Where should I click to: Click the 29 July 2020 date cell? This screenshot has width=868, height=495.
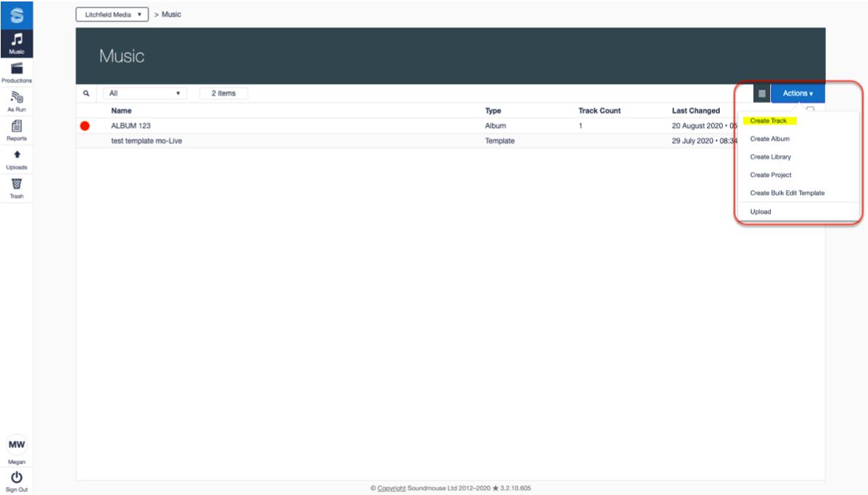pyautogui.click(x=704, y=141)
